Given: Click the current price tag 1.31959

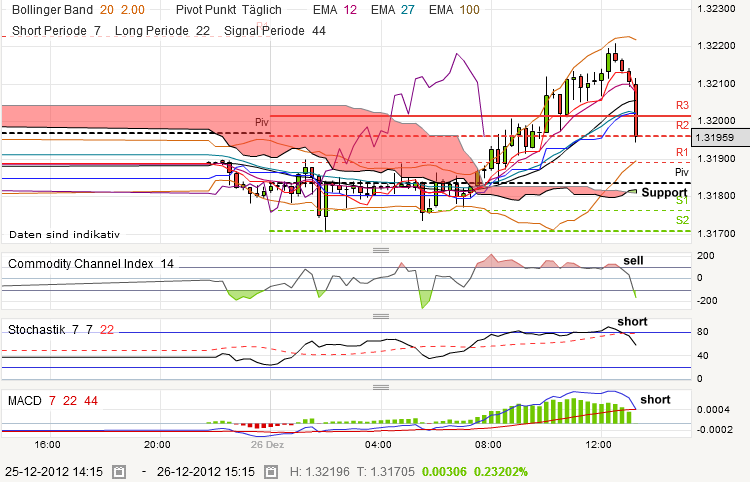Looking at the screenshot, I should pos(720,138).
